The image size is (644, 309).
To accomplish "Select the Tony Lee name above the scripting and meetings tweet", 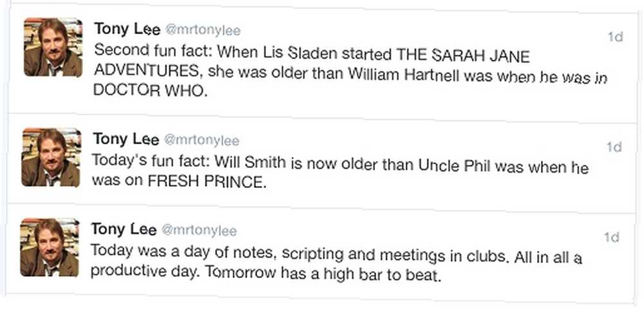I will point(124,229).
